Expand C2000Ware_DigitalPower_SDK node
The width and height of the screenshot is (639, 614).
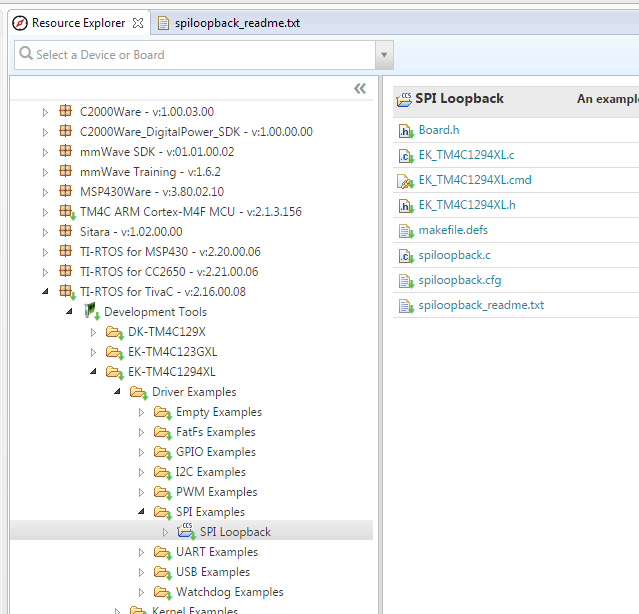45,132
